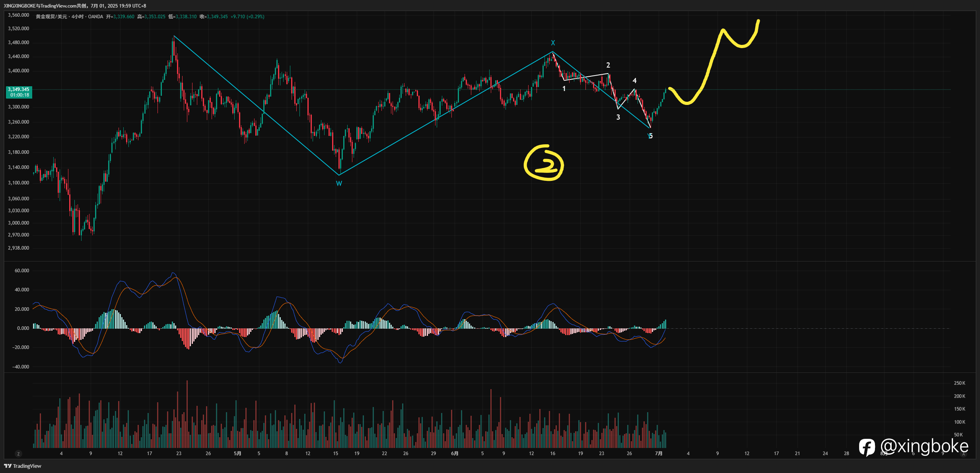Click the 3,560.000 price axis label
This screenshot has width=980, height=473.
19,15
